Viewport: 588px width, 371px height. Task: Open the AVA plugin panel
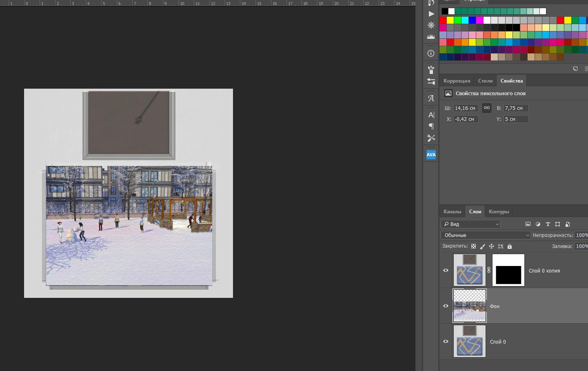(x=431, y=154)
